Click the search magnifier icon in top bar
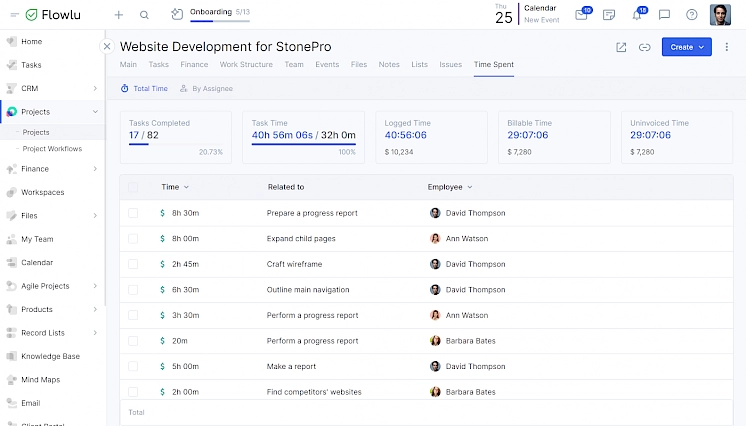 (x=145, y=15)
